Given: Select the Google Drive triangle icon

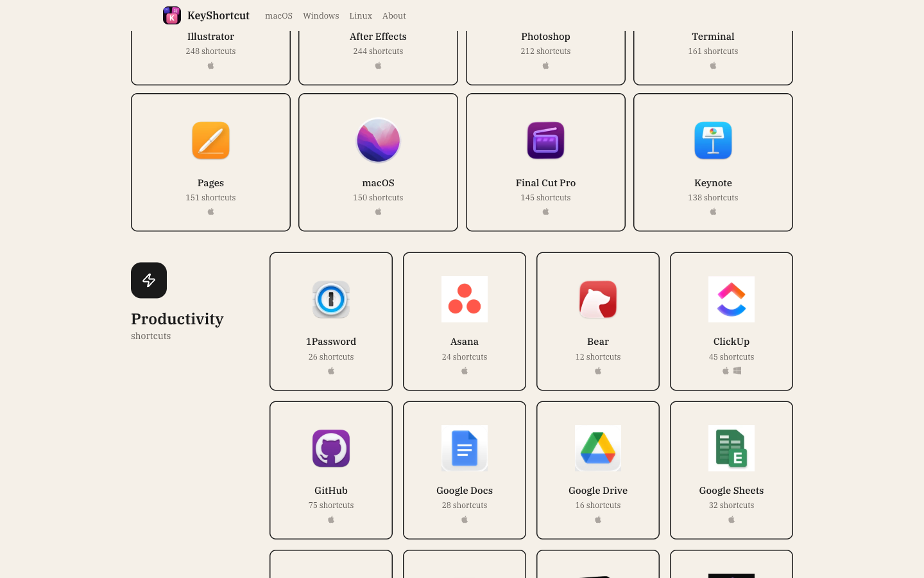Looking at the screenshot, I should pyautogui.click(x=598, y=448).
